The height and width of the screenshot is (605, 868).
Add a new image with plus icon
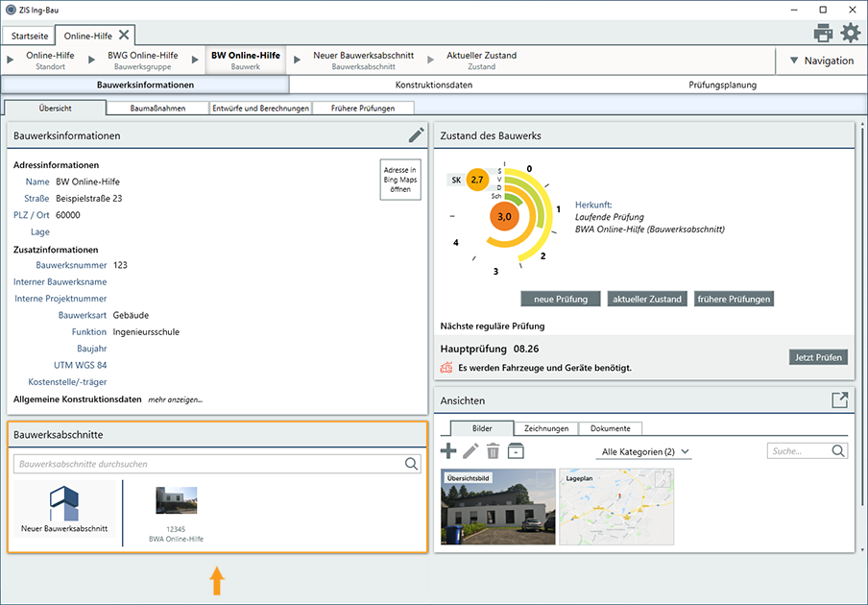pos(448,451)
